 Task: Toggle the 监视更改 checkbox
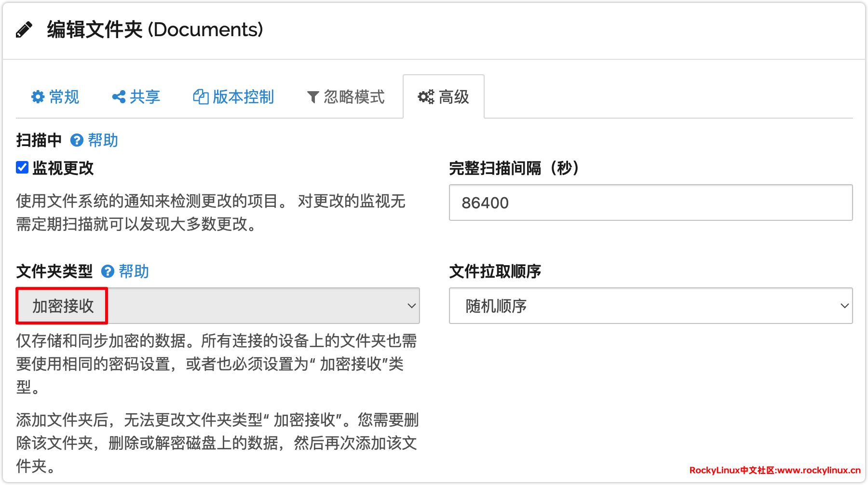(22, 168)
